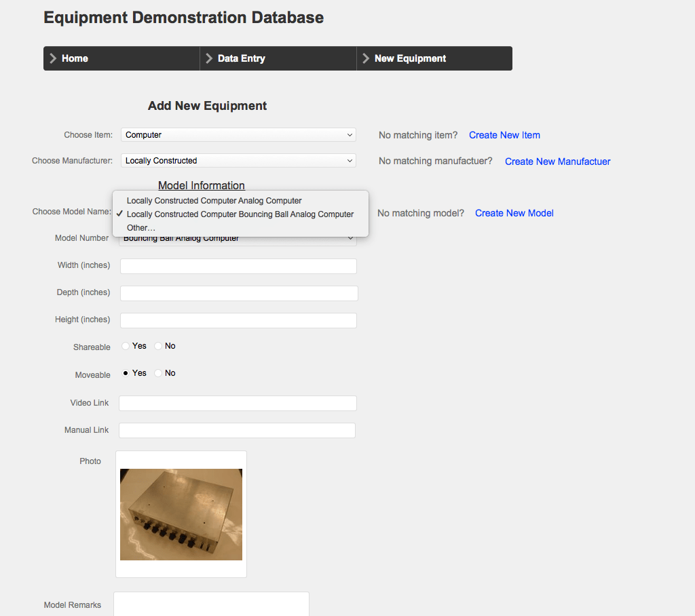Click the Width (inches) input field
The height and width of the screenshot is (616, 695).
238,266
